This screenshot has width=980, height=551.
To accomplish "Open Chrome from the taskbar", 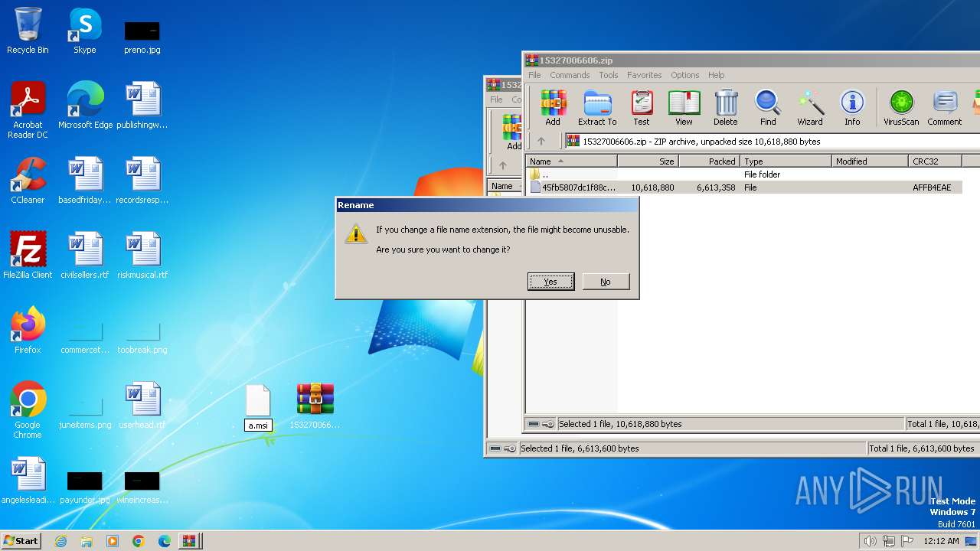I will [x=139, y=541].
